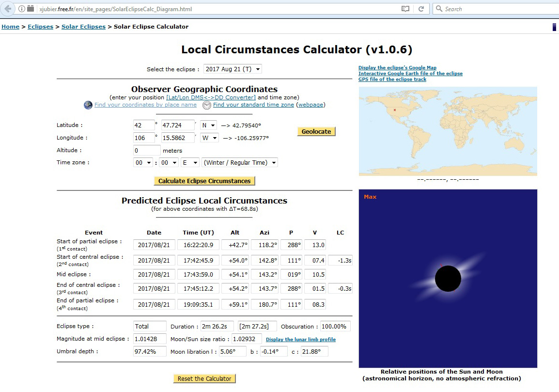Click the first contact P value 288°

coord(291,245)
